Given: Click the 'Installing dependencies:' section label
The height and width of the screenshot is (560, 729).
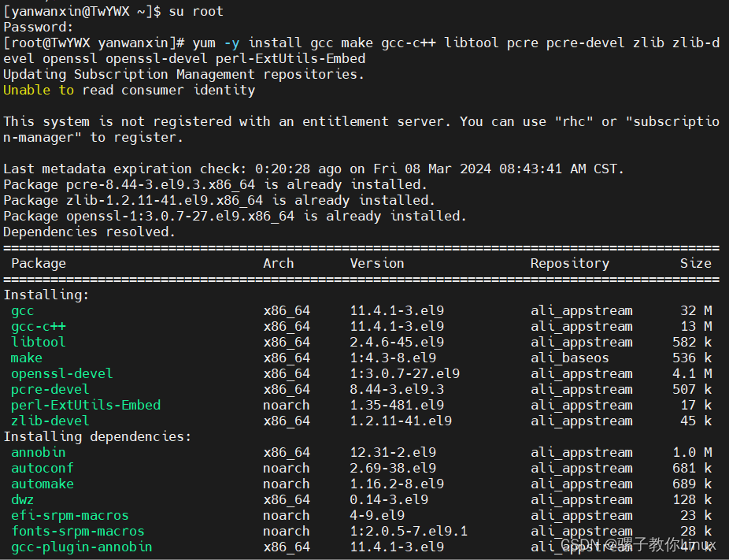Looking at the screenshot, I should pyautogui.click(x=97, y=436).
